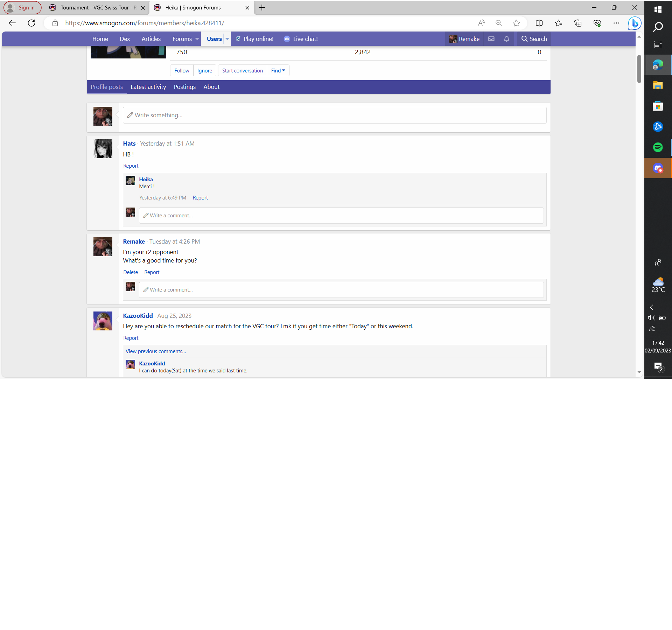The width and height of the screenshot is (672, 630).
Task: Open the inbox envelope icon
Action: click(491, 39)
